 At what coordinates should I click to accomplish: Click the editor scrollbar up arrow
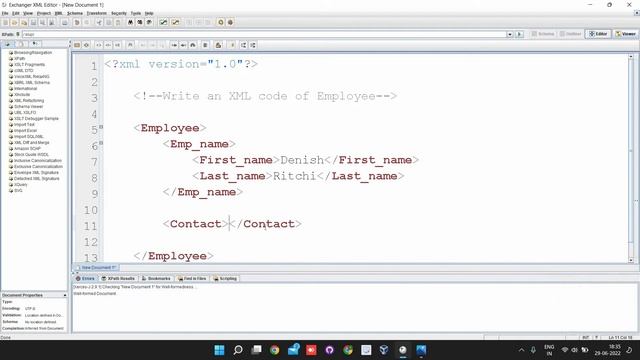point(631,56)
